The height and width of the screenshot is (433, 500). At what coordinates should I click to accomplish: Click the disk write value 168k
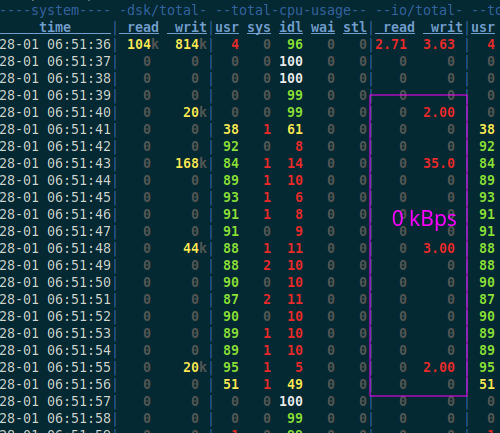point(191,163)
